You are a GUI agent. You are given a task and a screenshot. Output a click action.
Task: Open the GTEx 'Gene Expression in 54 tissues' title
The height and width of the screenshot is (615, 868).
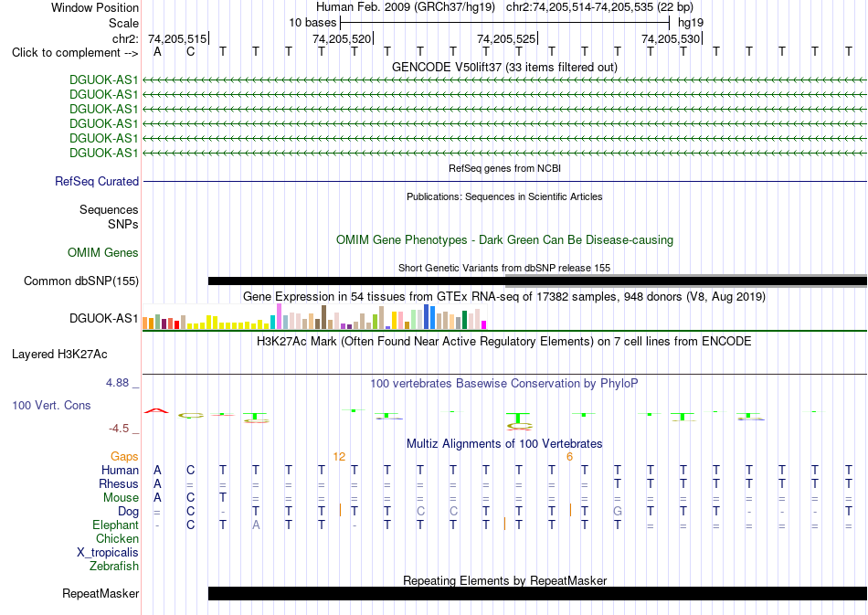point(504,297)
